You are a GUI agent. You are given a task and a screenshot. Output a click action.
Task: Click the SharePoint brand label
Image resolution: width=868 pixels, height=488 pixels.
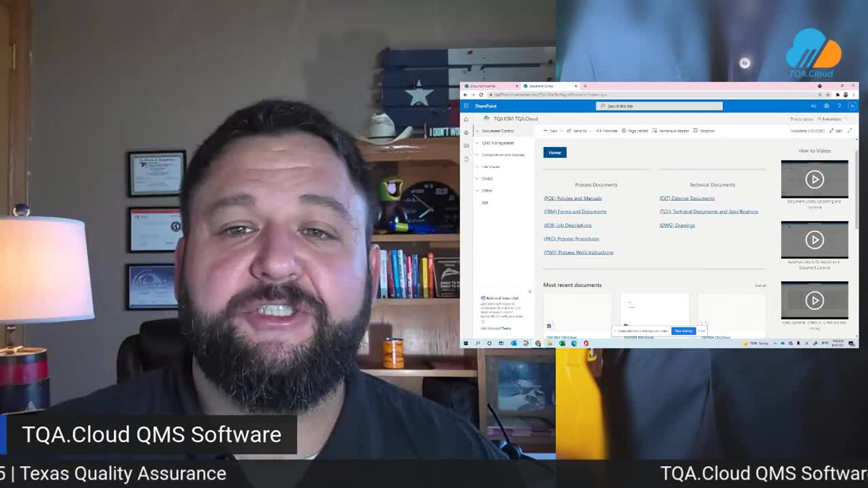486,106
